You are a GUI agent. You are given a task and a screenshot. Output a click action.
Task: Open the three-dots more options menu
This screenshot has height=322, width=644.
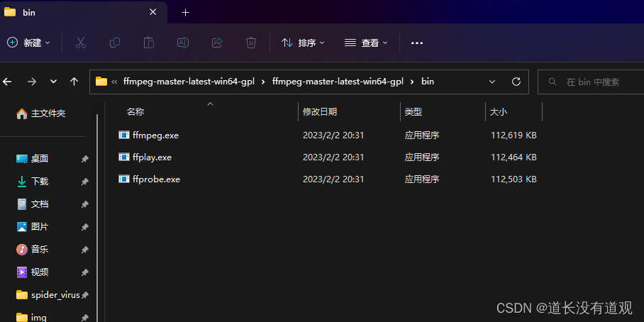point(417,43)
